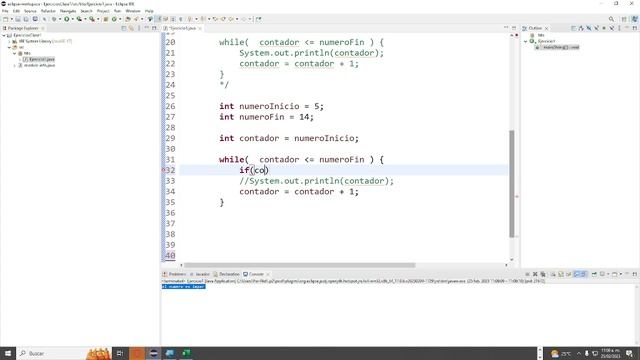Click Remove Launch X icon in Console
The image size is (640, 360).
(535, 274)
